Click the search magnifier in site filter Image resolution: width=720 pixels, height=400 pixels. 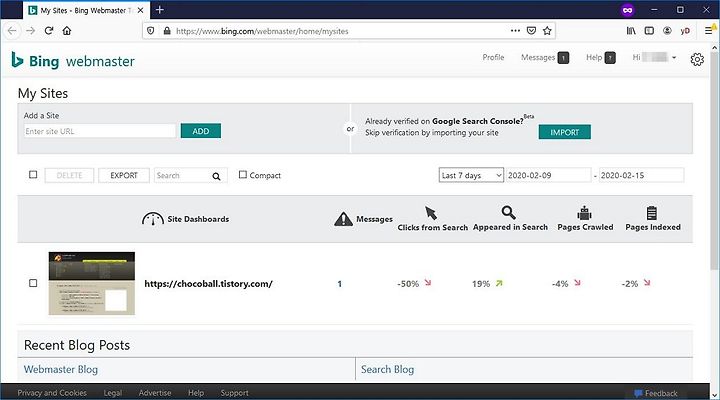point(216,176)
